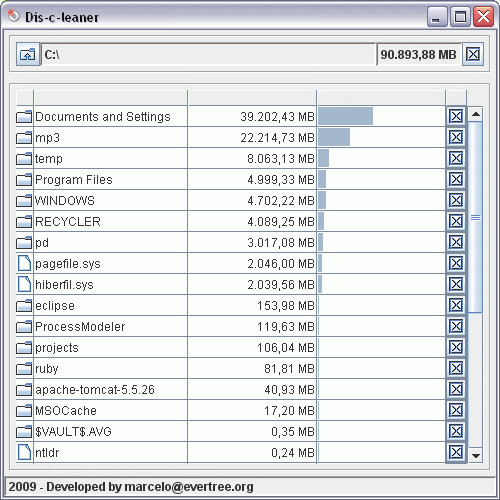Click the C:\ path field

(x=209, y=54)
